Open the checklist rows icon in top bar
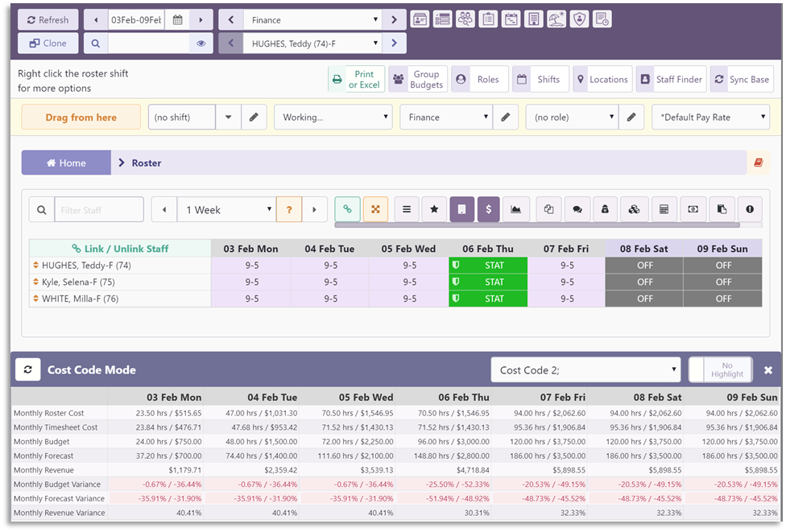The height and width of the screenshot is (532, 786). coord(443,19)
